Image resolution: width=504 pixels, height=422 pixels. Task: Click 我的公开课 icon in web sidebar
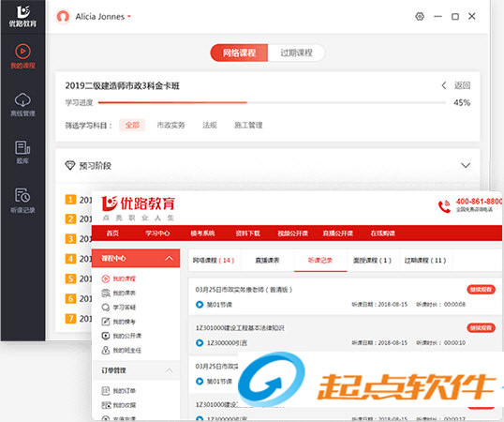[106, 336]
